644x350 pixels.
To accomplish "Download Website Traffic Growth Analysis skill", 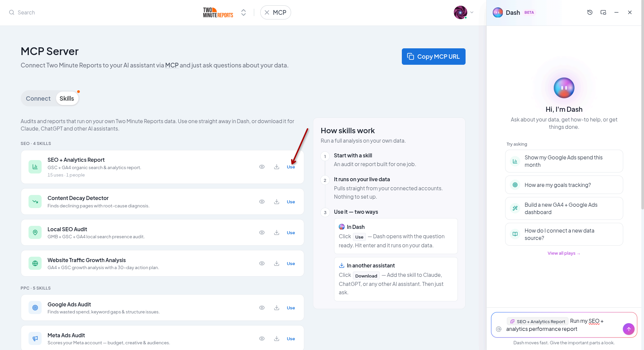I will [277, 263].
